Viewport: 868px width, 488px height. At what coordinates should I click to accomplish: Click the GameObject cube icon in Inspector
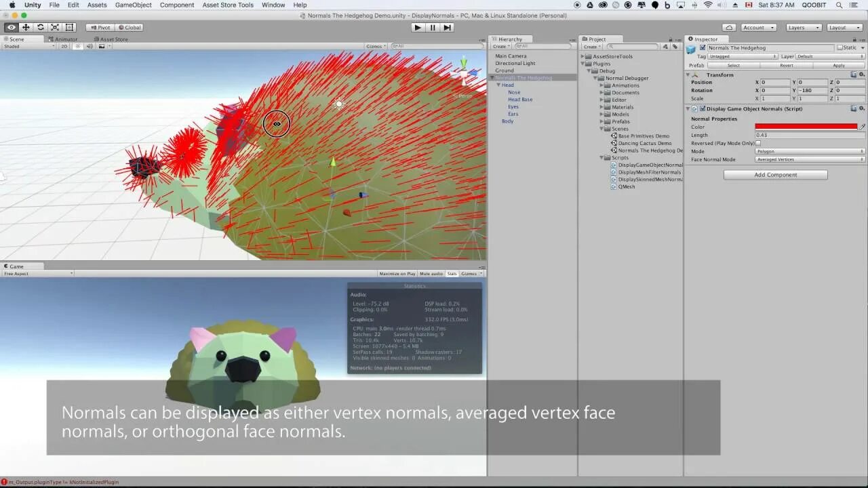click(691, 49)
